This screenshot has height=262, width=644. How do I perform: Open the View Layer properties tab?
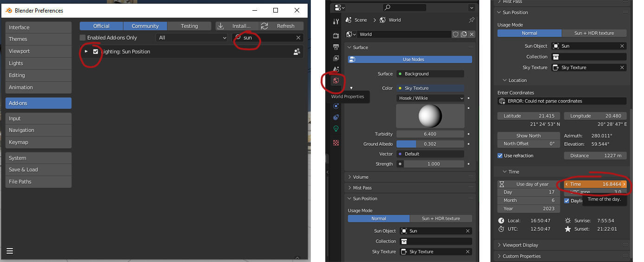(x=336, y=58)
